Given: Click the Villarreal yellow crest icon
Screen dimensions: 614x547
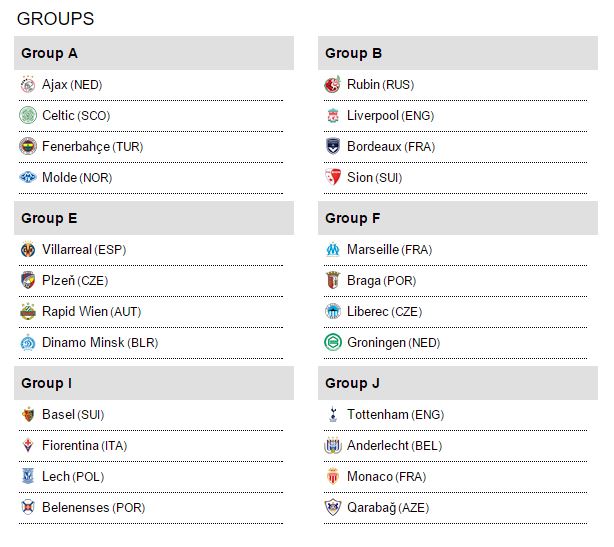Looking at the screenshot, I should coord(27,250).
